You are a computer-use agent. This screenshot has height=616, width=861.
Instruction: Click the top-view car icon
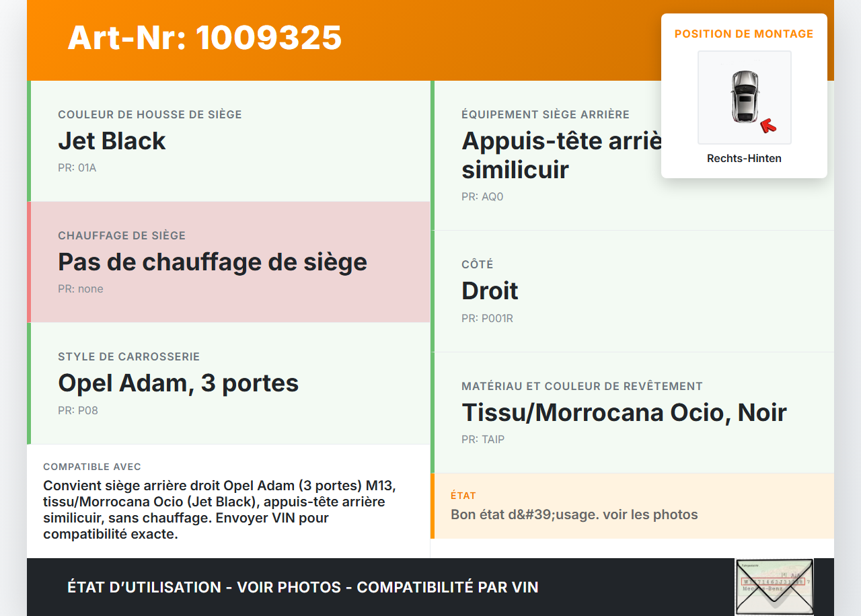pos(744,96)
